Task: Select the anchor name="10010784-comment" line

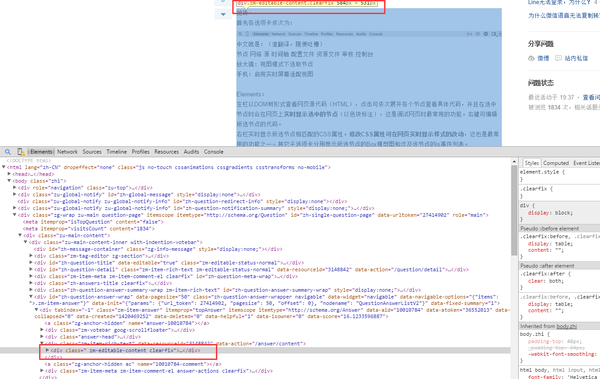Action: click(x=133, y=364)
